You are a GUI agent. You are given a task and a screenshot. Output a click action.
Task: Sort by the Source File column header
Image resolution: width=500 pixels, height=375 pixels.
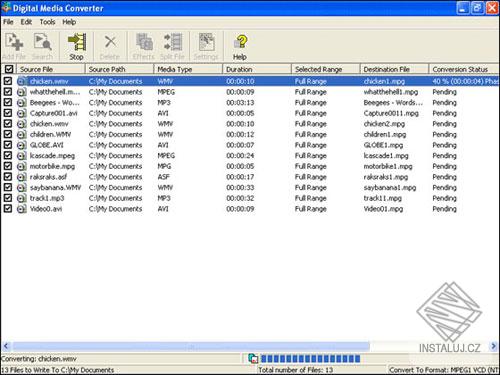(x=51, y=69)
